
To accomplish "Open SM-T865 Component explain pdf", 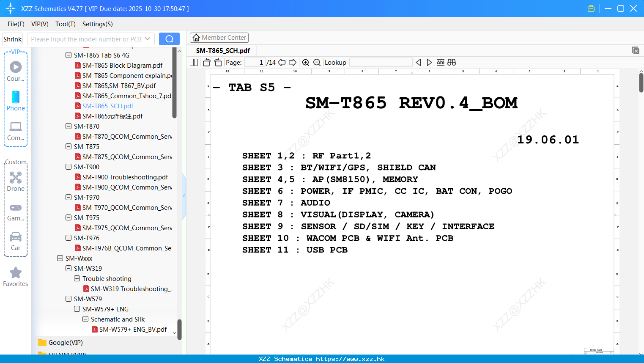I will [123, 75].
